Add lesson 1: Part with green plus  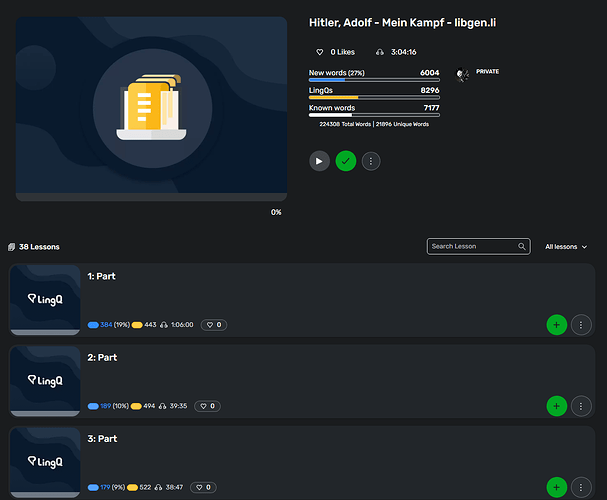point(557,325)
